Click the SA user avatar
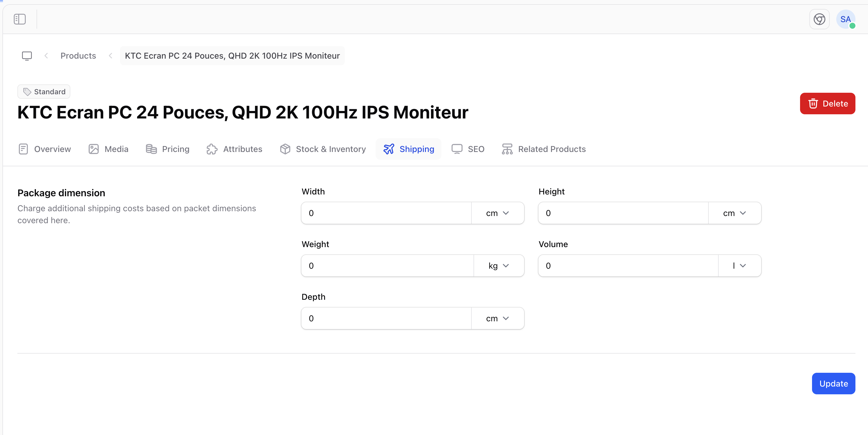868x435 pixels. coord(846,19)
